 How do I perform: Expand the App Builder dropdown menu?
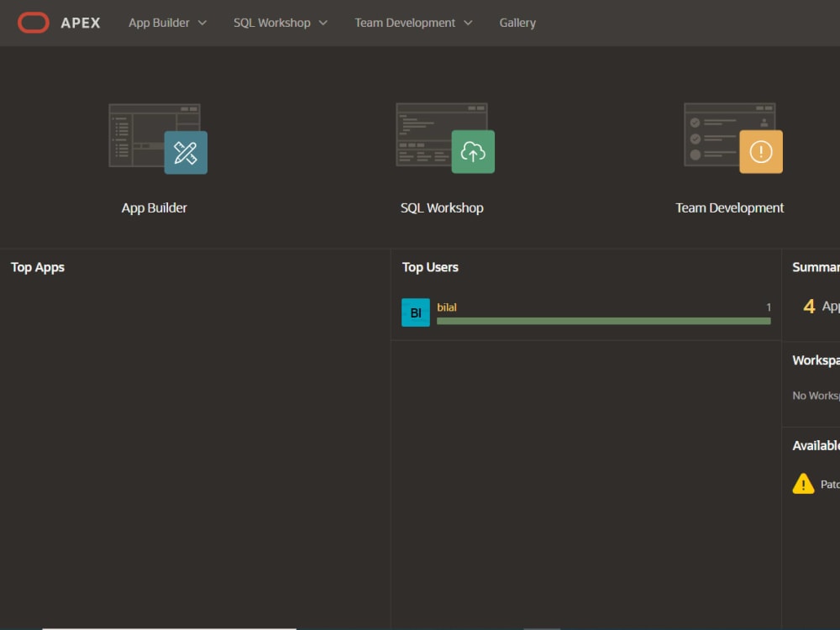pos(202,23)
